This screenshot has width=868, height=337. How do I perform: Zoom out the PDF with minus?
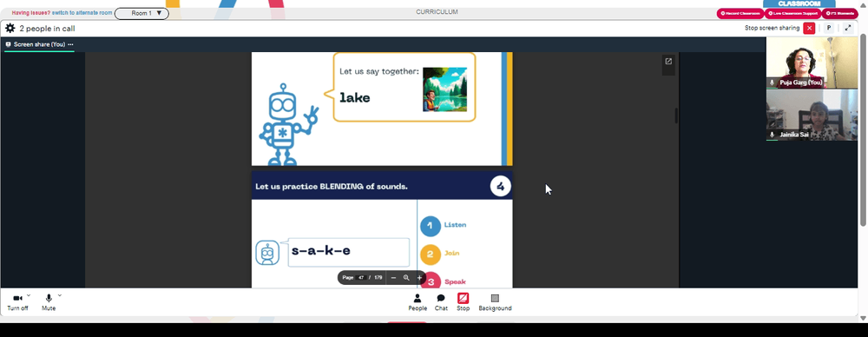(393, 278)
